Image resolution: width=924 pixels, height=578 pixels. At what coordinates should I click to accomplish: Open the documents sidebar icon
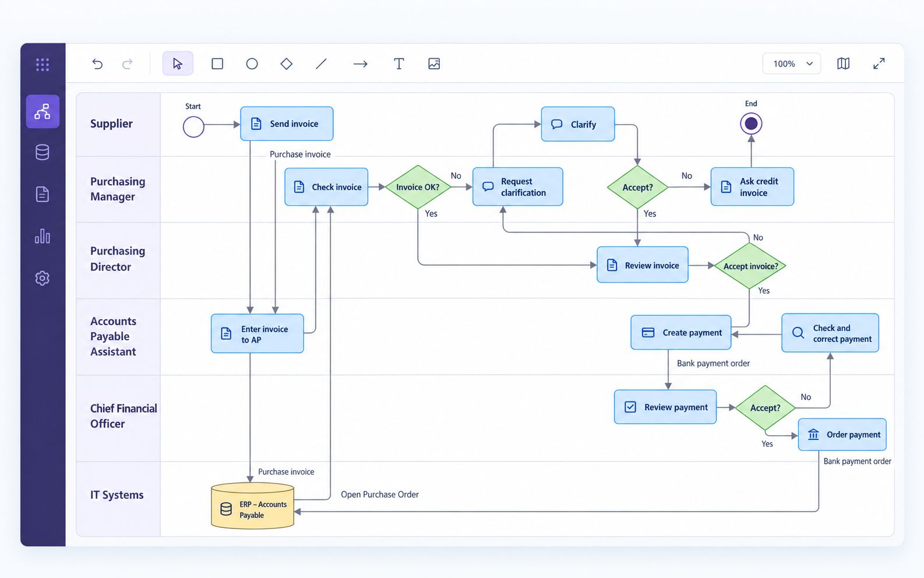click(43, 194)
